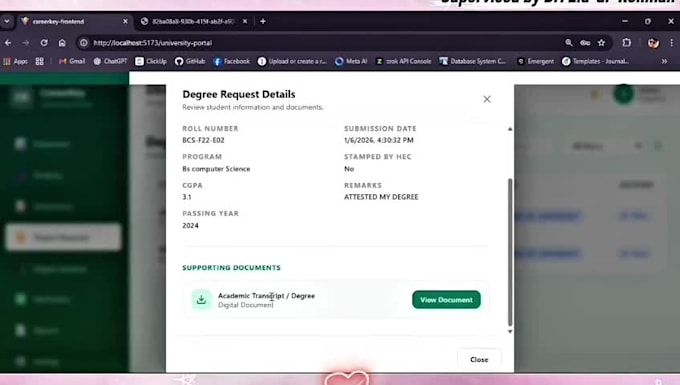Expand the hidden bookmarks overflow chevron

coord(664,61)
